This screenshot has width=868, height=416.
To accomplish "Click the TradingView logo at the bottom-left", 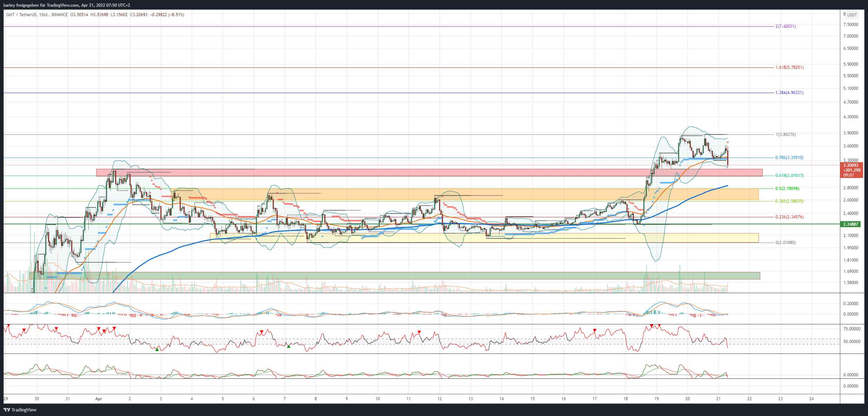I will point(20,410).
